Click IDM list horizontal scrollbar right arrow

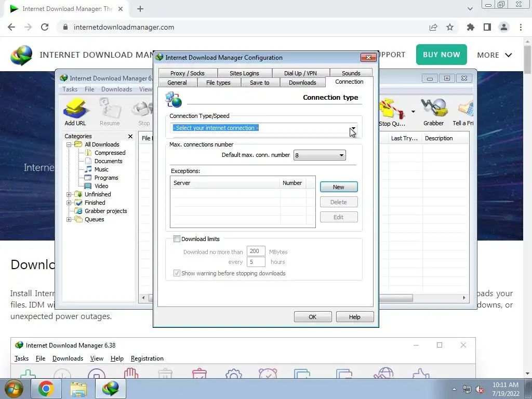[464, 298]
